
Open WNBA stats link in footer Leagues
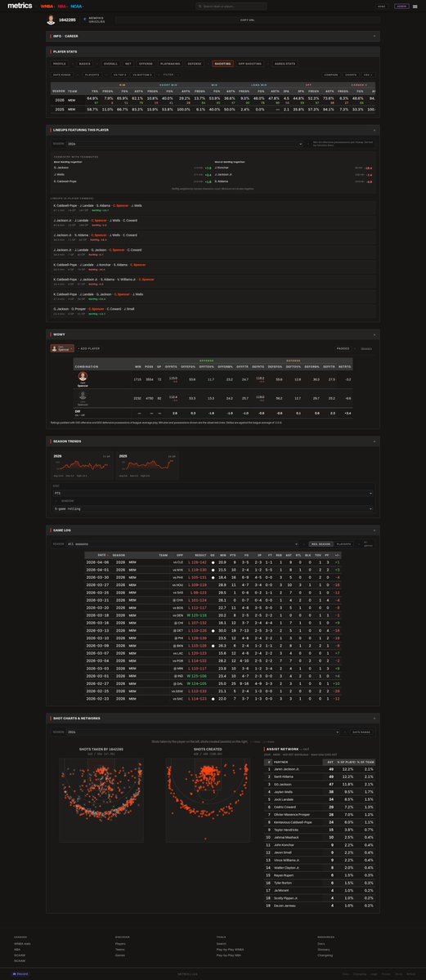[22, 944]
